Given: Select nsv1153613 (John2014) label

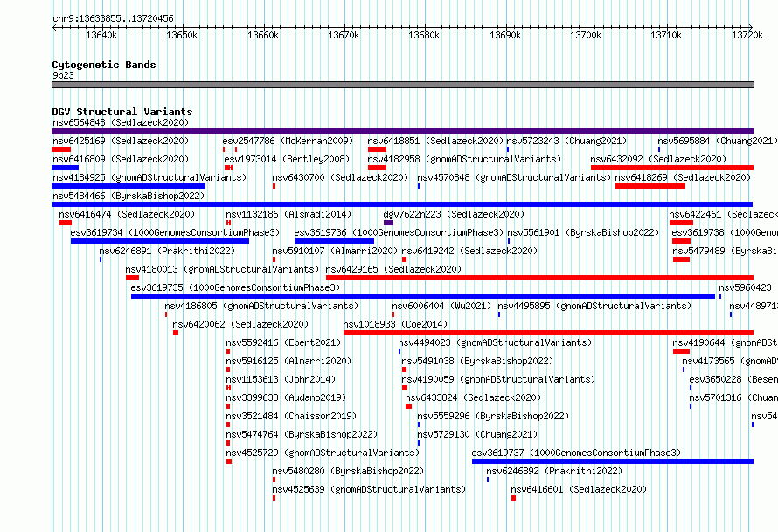Looking at the screenshot, I should [281, 379].
